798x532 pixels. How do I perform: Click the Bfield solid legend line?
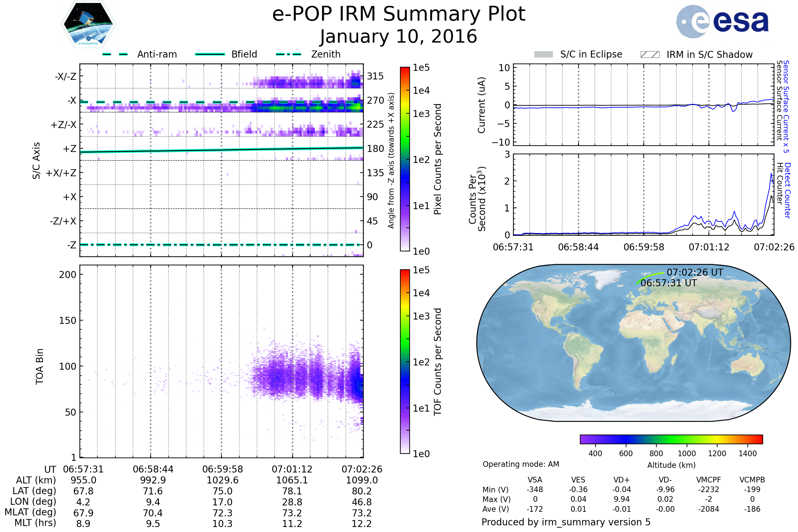coord(210,54)
